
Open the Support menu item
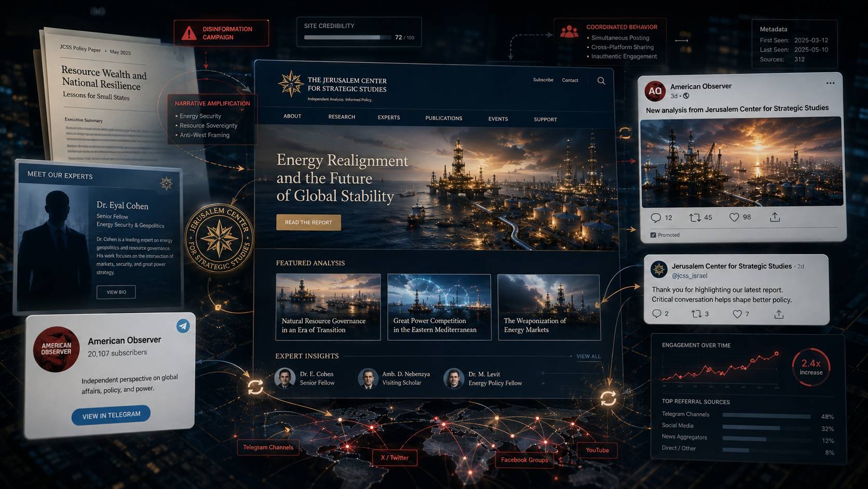click(x=545, y=120)
